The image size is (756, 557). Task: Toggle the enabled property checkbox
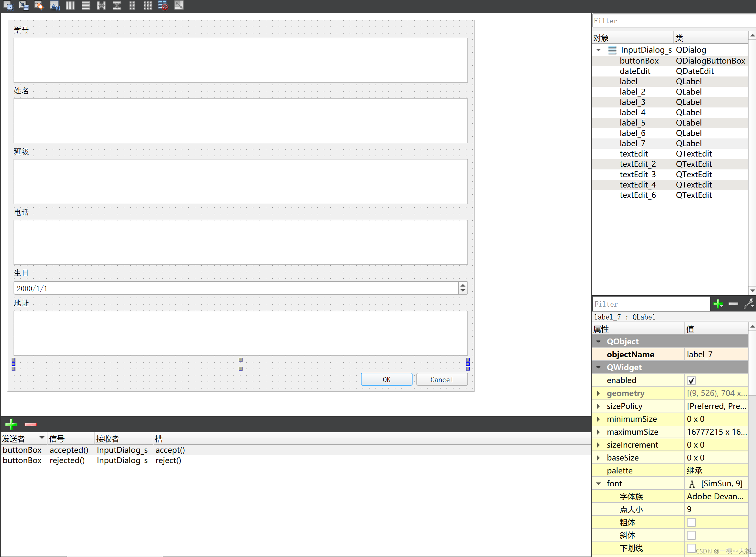pyautogui.click(x=691, y=380)
